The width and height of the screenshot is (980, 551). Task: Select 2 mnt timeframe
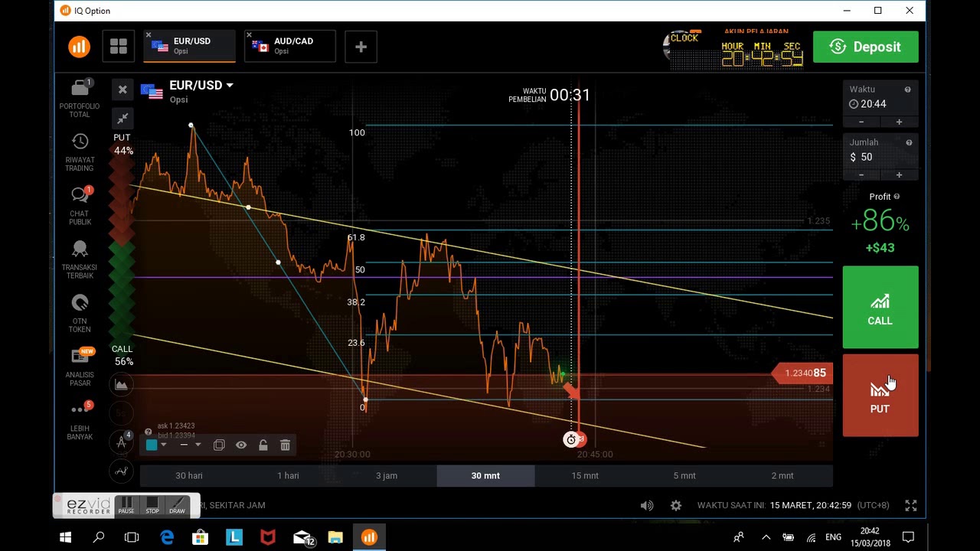click(782, 475)
